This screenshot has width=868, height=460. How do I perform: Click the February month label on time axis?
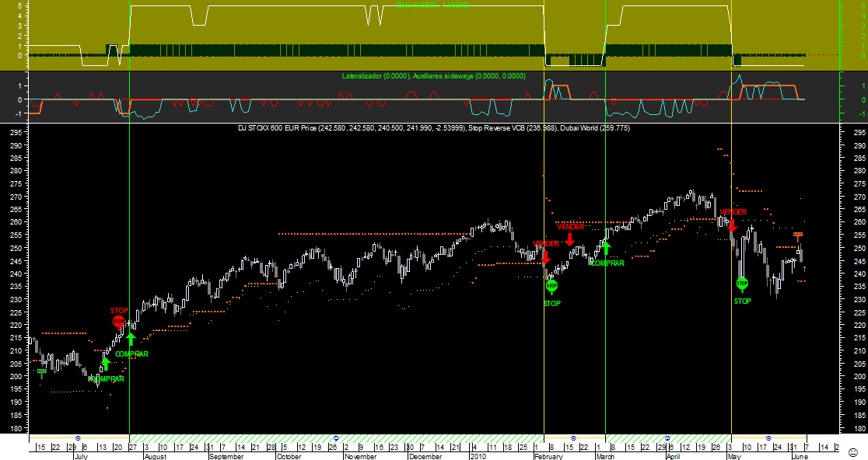548,457
